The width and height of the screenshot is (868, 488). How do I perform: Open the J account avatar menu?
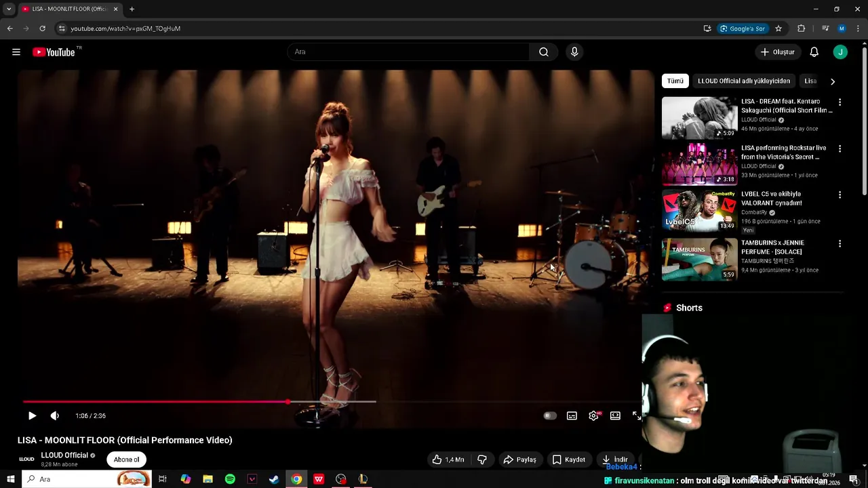coord(840,52)
